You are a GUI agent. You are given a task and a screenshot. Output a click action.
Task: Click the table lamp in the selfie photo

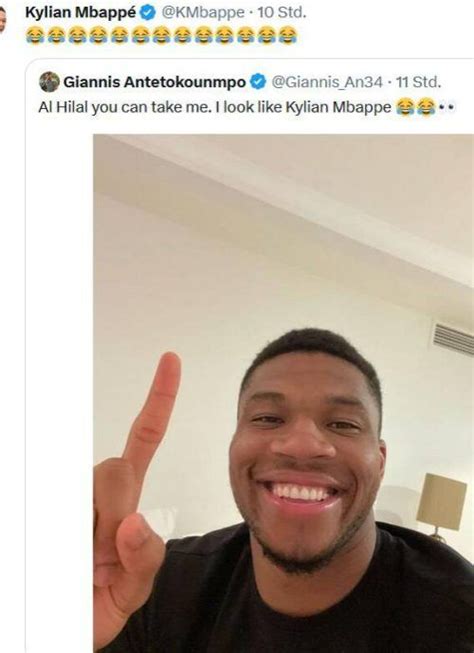click(x=442, y=506)
